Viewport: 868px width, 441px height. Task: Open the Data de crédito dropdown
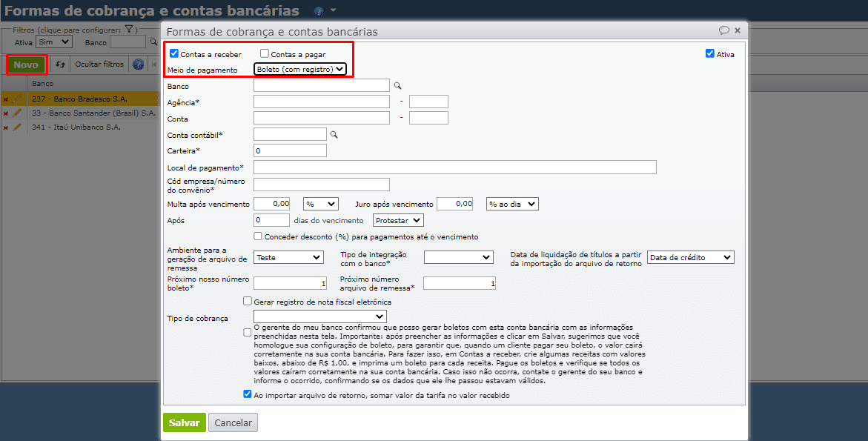point(690,257)
